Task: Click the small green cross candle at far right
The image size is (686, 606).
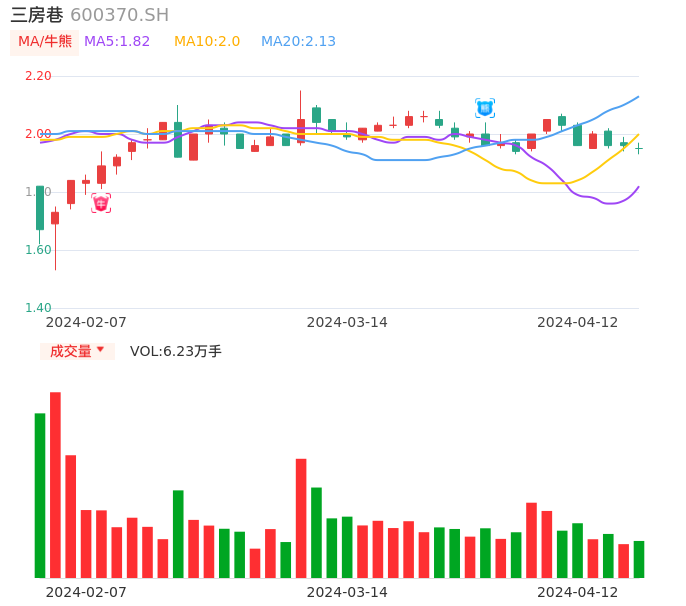Action: pyautogui.click(x=639, y=148)
